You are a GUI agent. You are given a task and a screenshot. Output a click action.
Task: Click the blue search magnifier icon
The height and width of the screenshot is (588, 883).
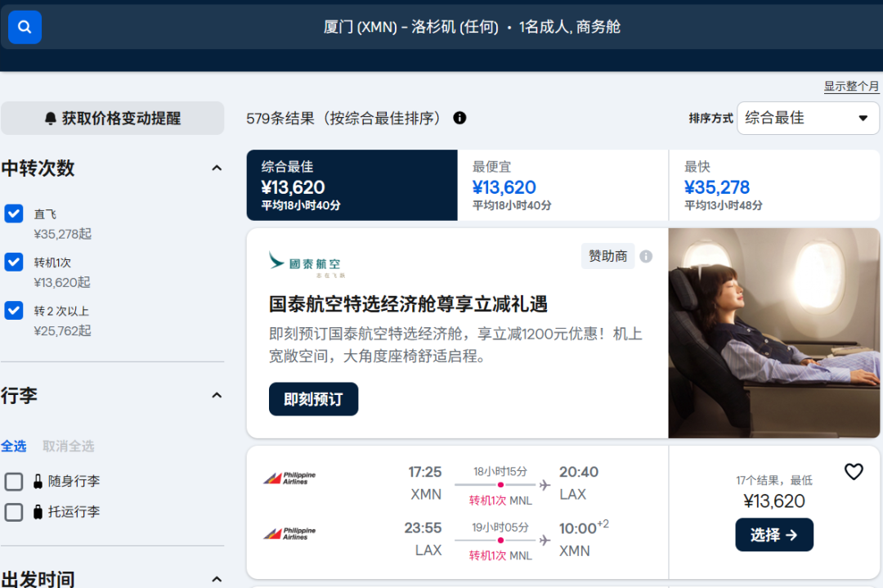click(x=25, y=27)
